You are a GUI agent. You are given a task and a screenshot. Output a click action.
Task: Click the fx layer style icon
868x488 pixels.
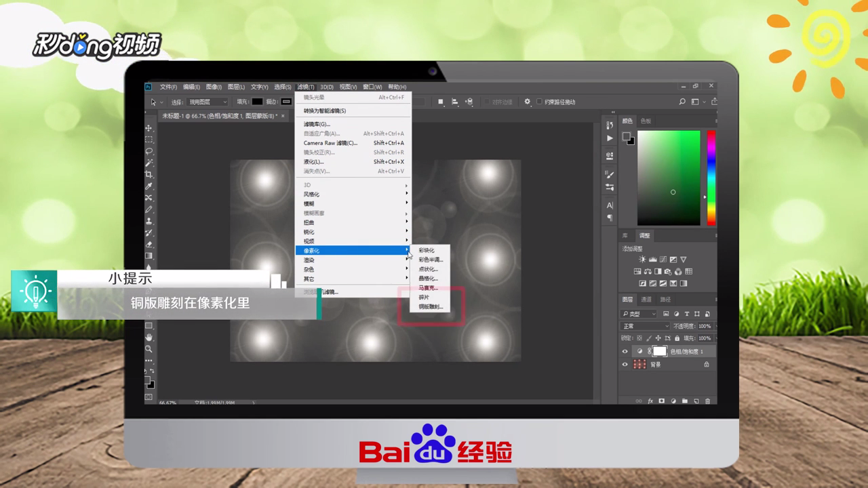click(x=650, y=401)
